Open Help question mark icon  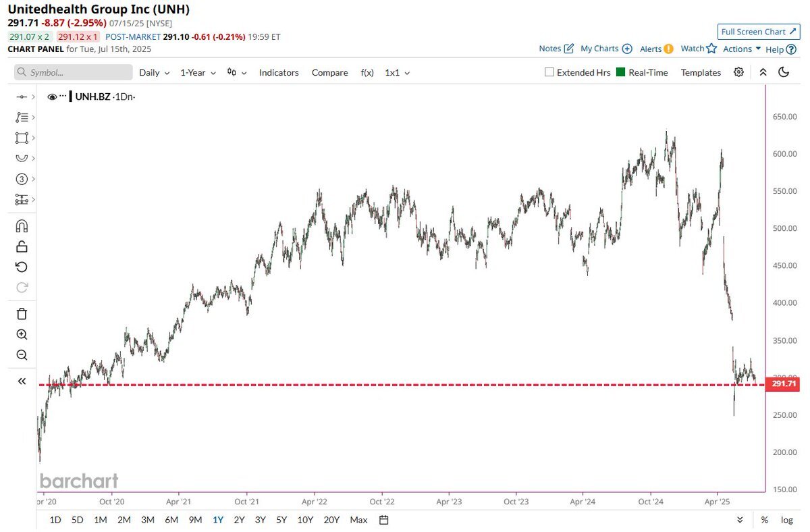point(790,49)
